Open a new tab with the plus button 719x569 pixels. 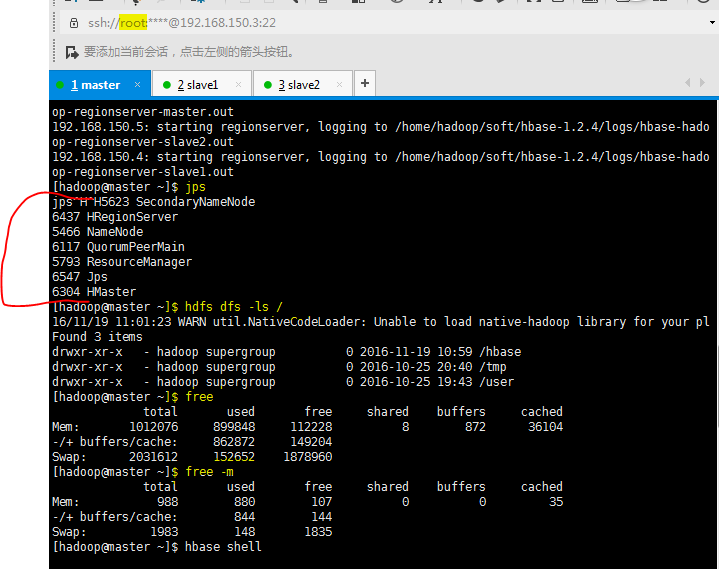[365, 83]
